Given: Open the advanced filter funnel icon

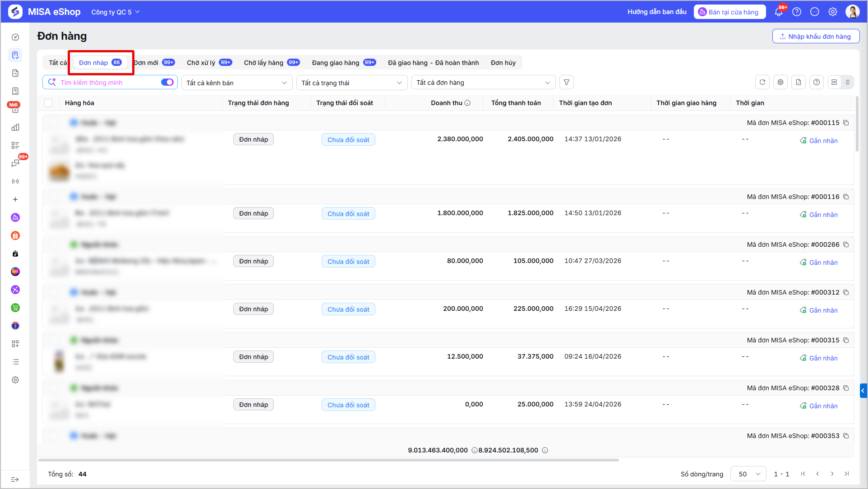Looking at the screenshot, I should pyautogui.click(x=567, y=82).
